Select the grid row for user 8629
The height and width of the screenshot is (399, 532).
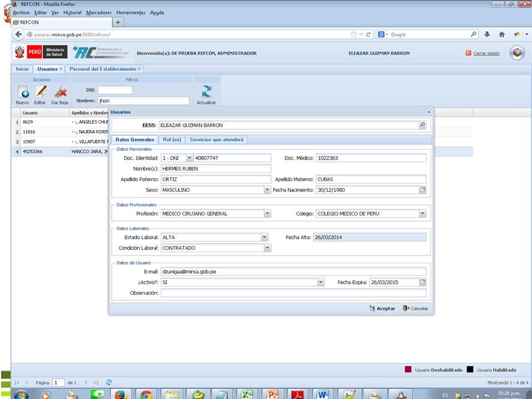[x=59, y=122]
